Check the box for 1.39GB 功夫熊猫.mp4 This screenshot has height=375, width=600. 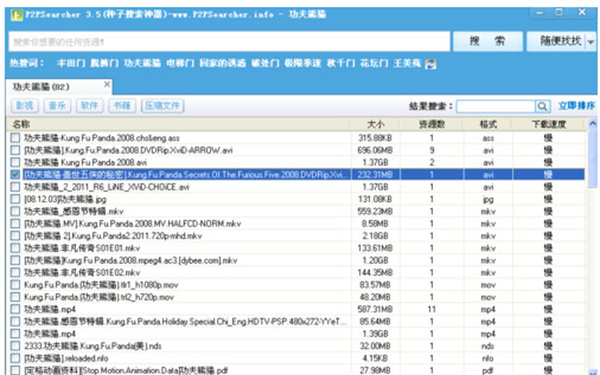pos(15,334)
